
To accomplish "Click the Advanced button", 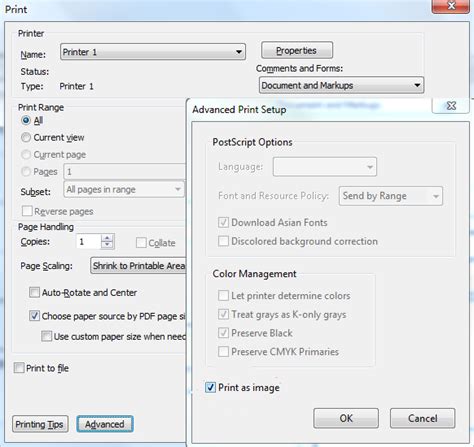I will point(105,424).
